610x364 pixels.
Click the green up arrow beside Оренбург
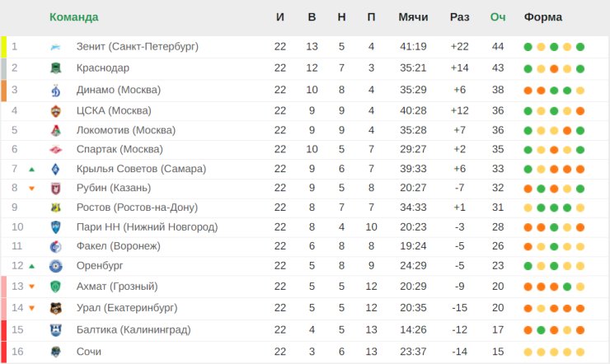point(31,266)
